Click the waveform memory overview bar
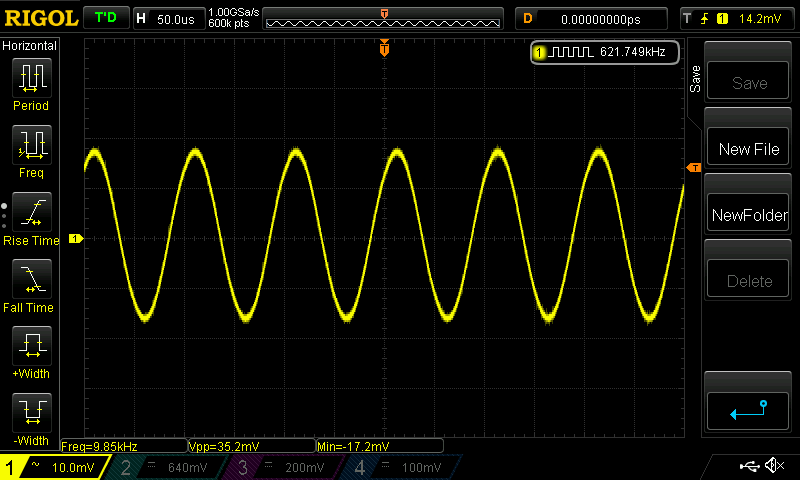 (x=383, y=19)
